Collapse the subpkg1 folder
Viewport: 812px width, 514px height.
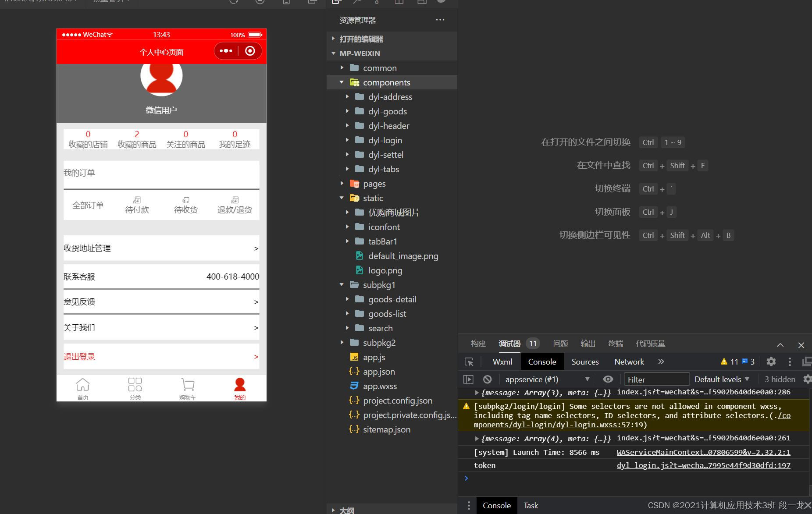pos(392,285)
